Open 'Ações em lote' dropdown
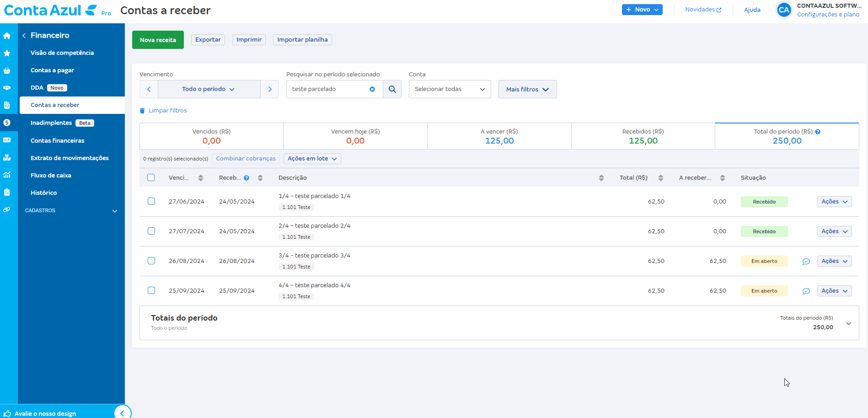This screenshot has width=868, height=418. pos(312,159)
